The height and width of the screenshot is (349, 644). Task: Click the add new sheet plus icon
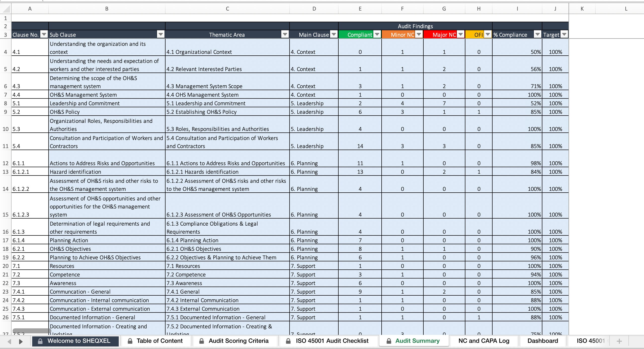619,341
